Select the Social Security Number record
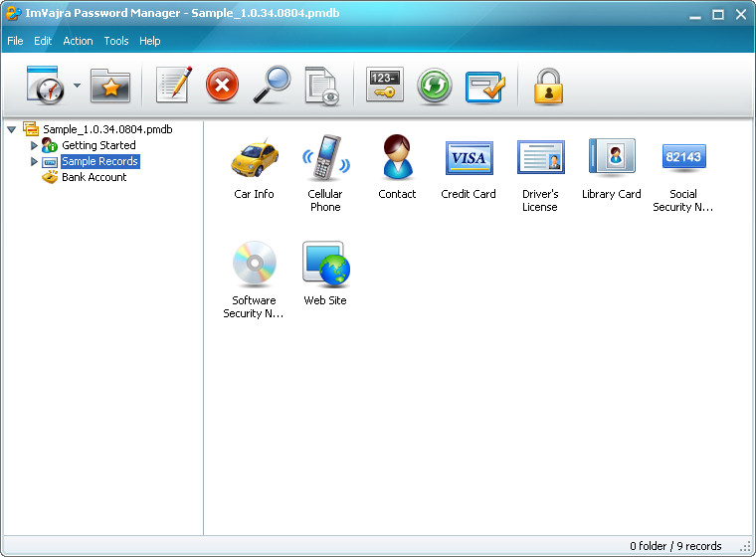Screen dimensions: 756x557 tap(683, 177)
